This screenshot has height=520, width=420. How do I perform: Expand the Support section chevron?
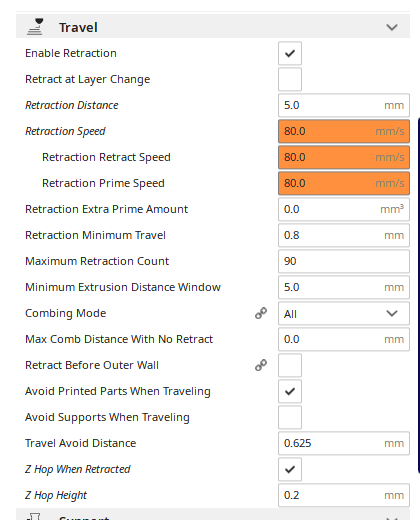tap(392, 518)
